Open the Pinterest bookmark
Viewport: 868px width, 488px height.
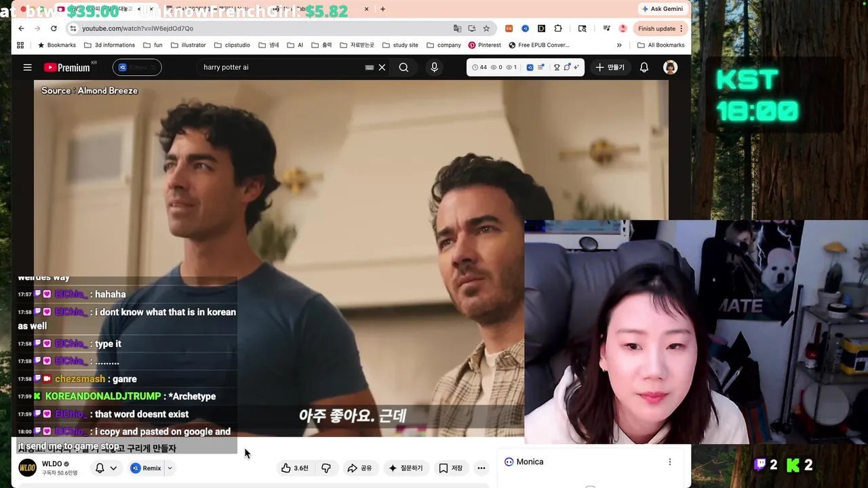(x=484, y=45)
